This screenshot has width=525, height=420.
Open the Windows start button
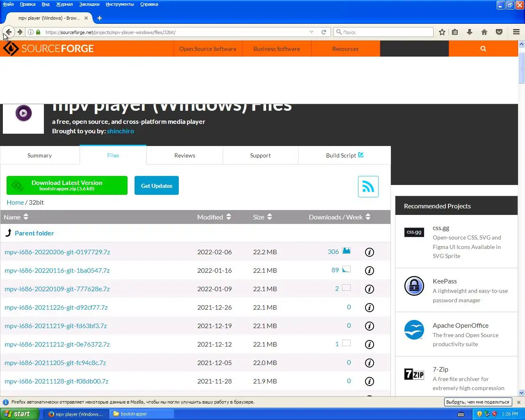[x=20, y=414]
